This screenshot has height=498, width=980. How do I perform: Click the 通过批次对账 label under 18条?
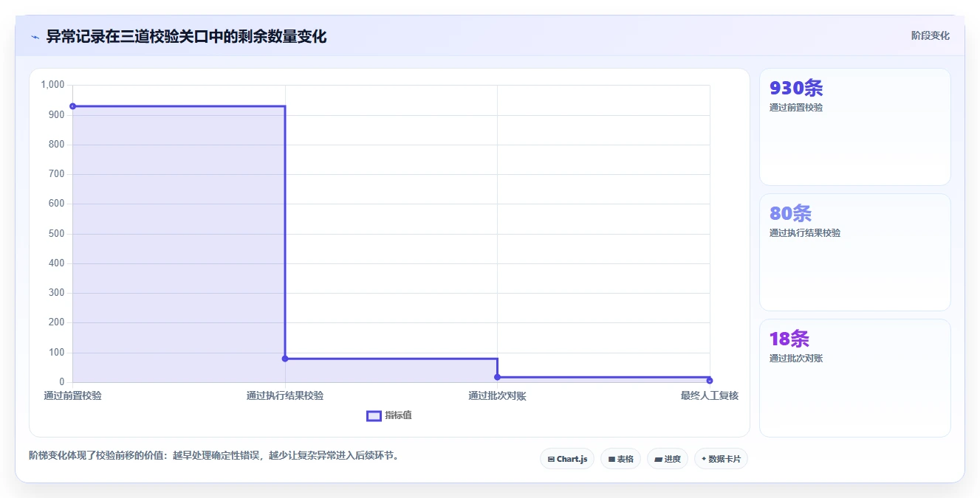pos(796,359)
